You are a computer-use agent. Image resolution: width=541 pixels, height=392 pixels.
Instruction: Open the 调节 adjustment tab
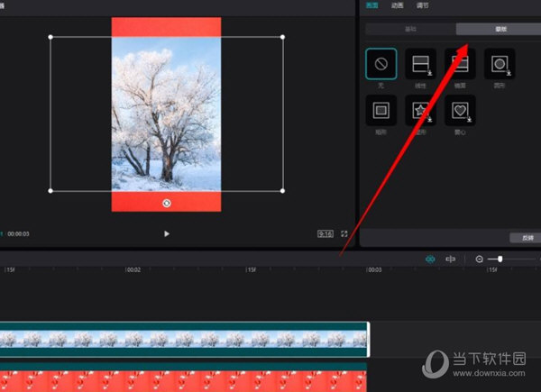tap(423, 5)
